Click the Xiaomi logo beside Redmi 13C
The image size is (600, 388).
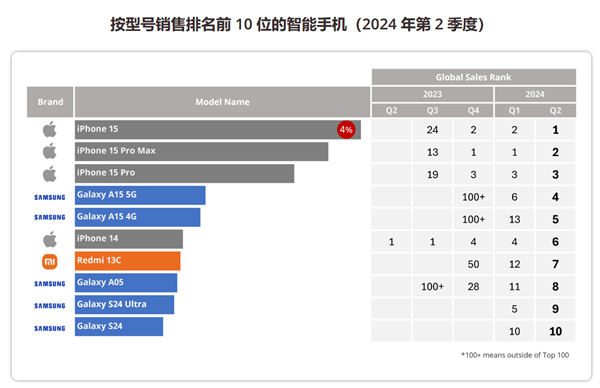point(50,262)
